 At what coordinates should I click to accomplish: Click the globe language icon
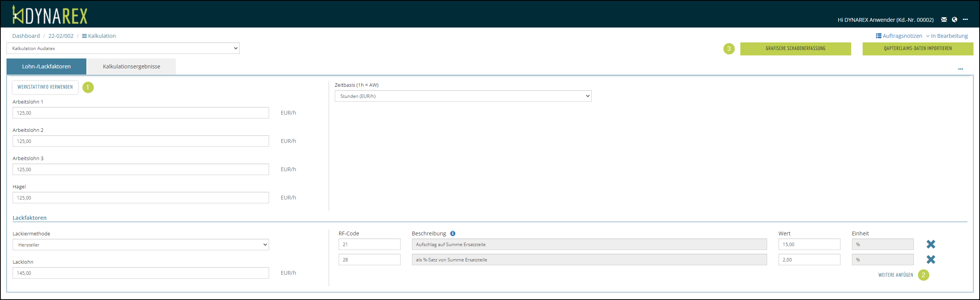tap(954, 19)
